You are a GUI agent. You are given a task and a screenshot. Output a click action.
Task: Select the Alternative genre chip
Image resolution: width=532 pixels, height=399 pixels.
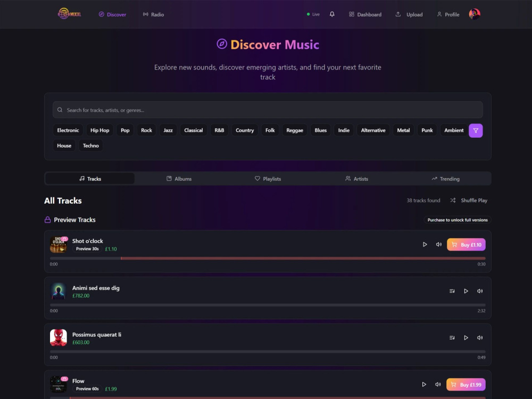373,130
